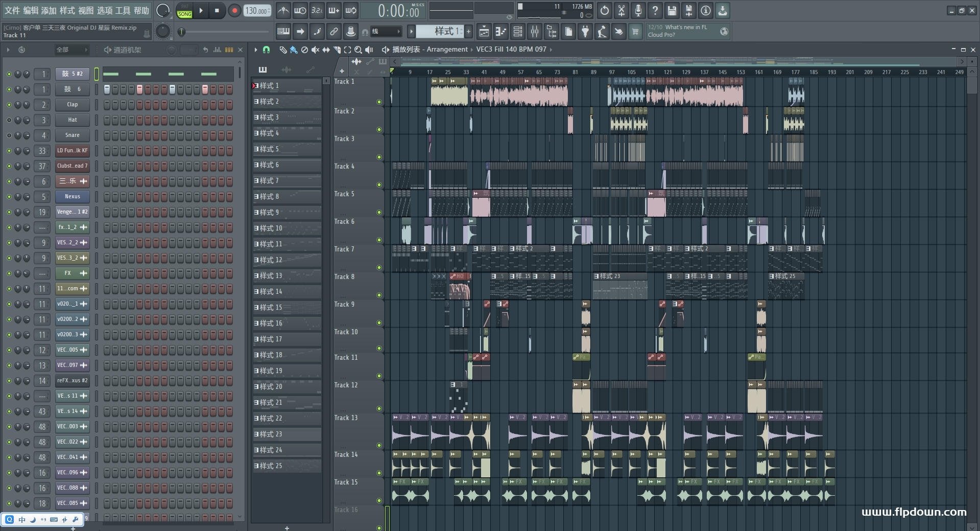Click the shopping cart content library icon
Viewport: 980px width, 531px height.
coord(635,32)
